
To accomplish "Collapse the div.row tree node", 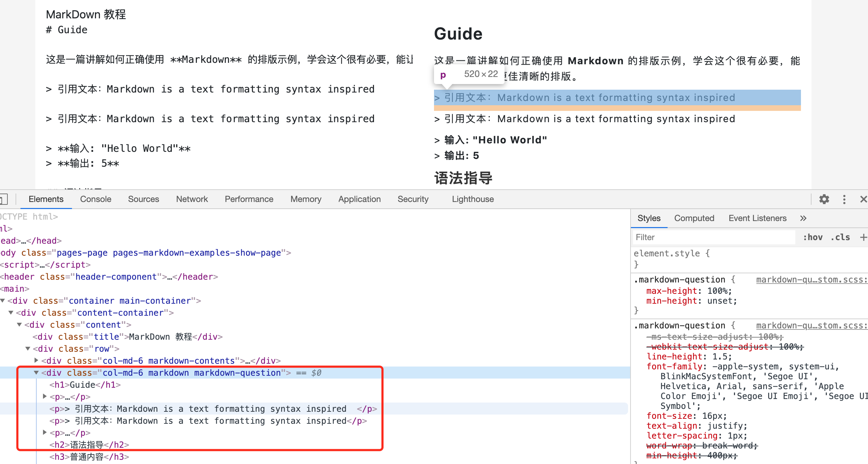I will coord(28,349).
